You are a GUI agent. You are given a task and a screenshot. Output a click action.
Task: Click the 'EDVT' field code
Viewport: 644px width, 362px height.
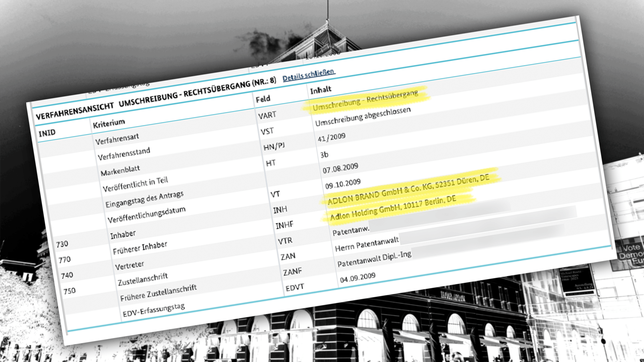[294, 288]
